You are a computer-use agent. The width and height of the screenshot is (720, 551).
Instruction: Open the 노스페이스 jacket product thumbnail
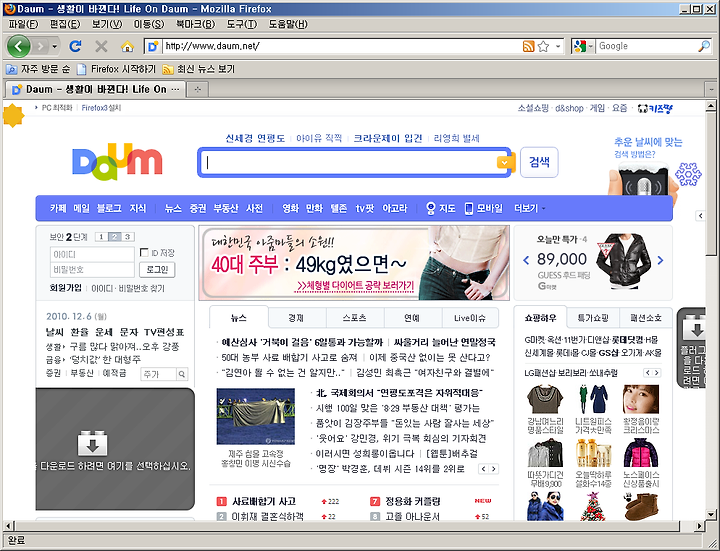[641, 452]
